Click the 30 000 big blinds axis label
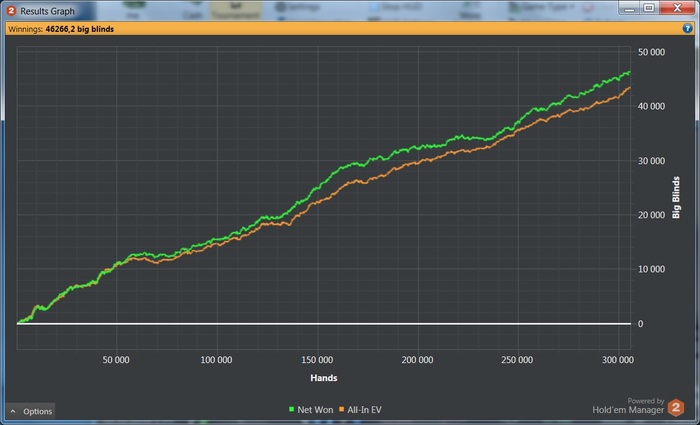 coord(651,161)
